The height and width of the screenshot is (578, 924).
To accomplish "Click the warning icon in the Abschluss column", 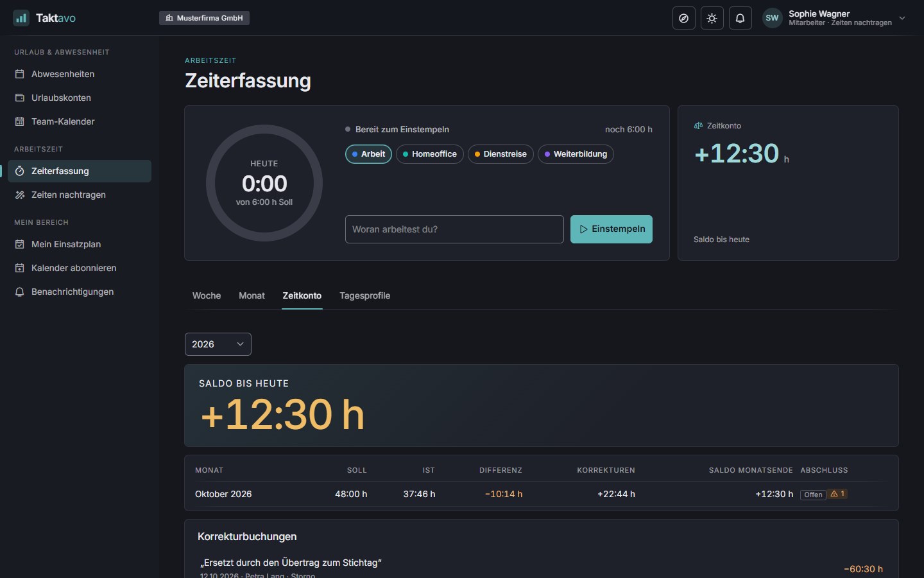I will tap(834, 494).
